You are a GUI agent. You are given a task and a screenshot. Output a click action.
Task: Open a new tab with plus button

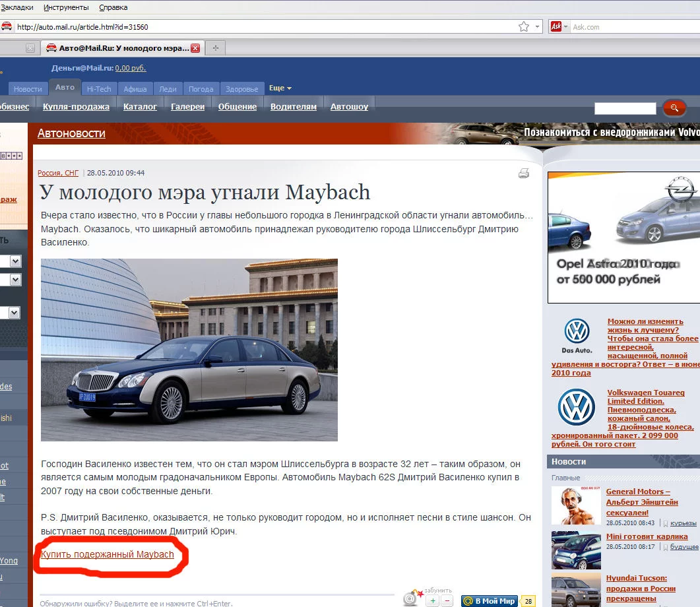216,48
